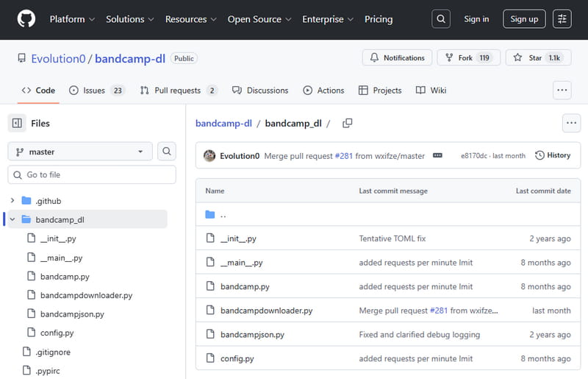
Task: Click the History clock icon
Action: pos(539,155)
